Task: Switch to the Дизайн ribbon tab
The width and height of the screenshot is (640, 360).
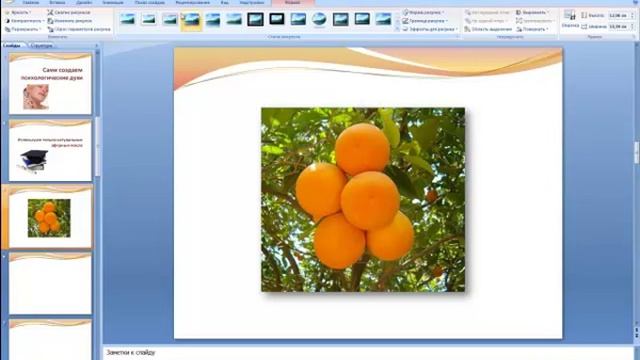Action: pos(84,2)
